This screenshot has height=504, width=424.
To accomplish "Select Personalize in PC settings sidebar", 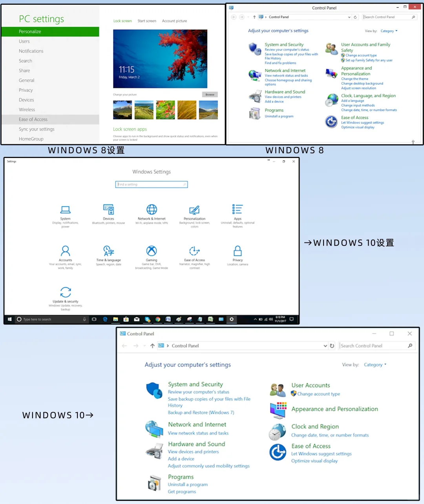I will coord(50,31).
